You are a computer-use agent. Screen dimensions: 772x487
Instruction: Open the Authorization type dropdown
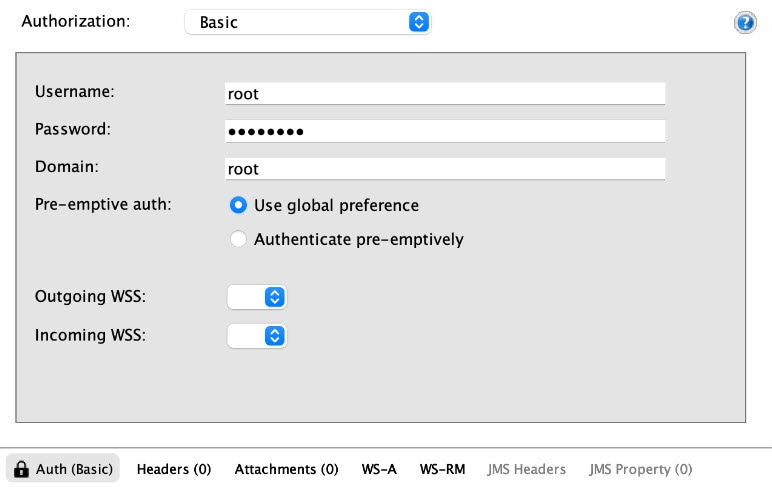coord(308,22)
